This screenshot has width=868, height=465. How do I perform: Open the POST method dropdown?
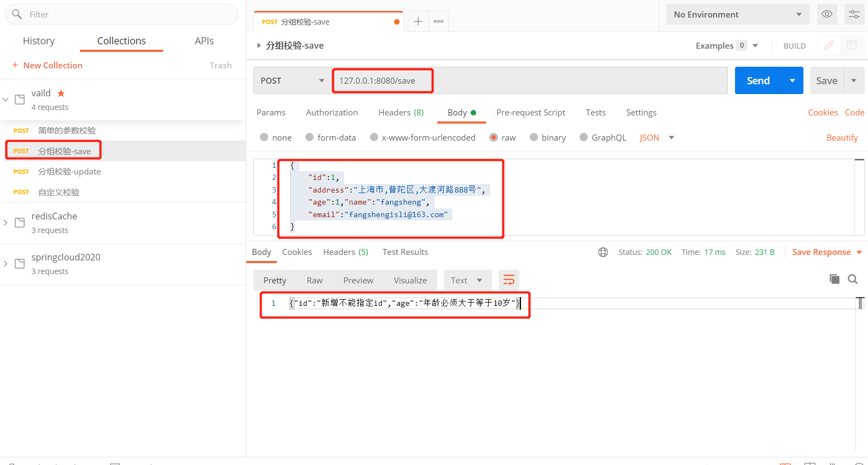coord(292,81)
